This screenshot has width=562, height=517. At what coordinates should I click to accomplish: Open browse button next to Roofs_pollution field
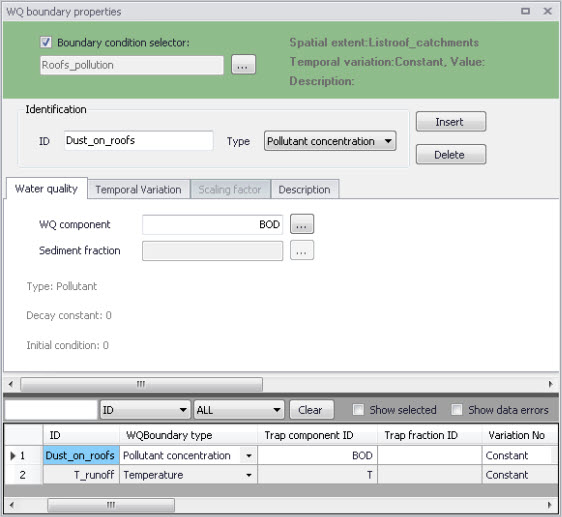243,65
